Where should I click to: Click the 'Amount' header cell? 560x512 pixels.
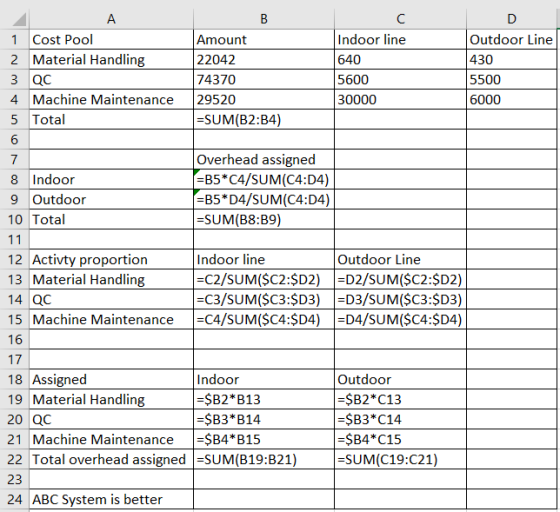pyautogui.click(x=264, y=39)
